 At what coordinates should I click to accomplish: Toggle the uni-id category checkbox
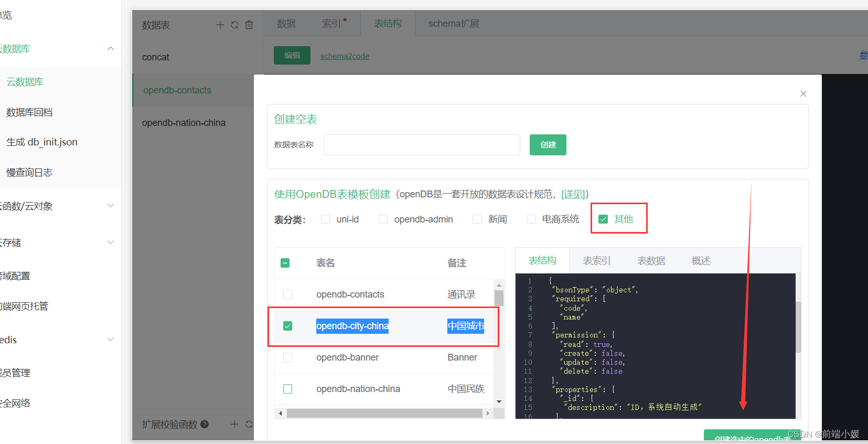[x=325, y=219]
